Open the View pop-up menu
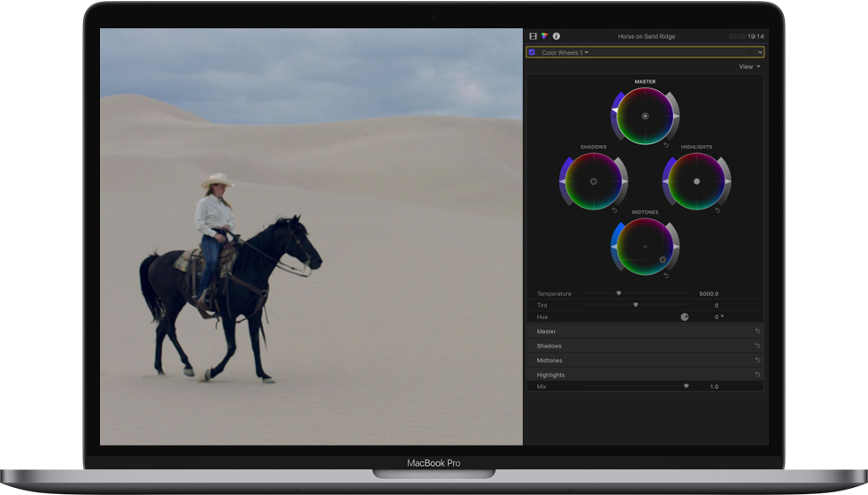The width and height of the screenshot is (868, 495). click(749, 66)
